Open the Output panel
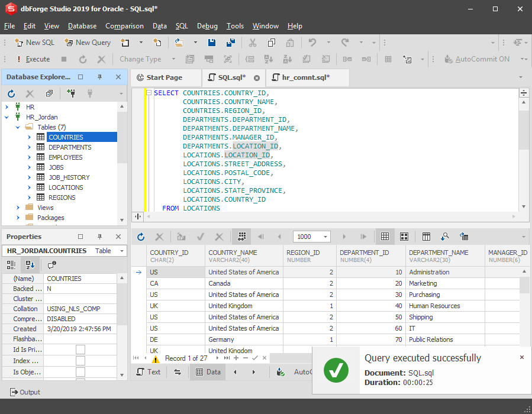 pos(25,392)
